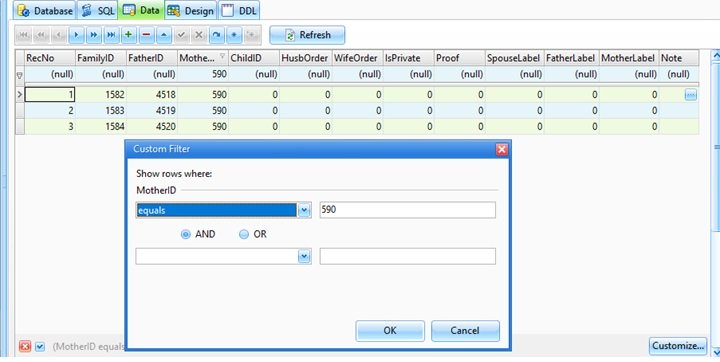
Task: Open the 'equals' operator dropdown
Action: click(304, 210)
